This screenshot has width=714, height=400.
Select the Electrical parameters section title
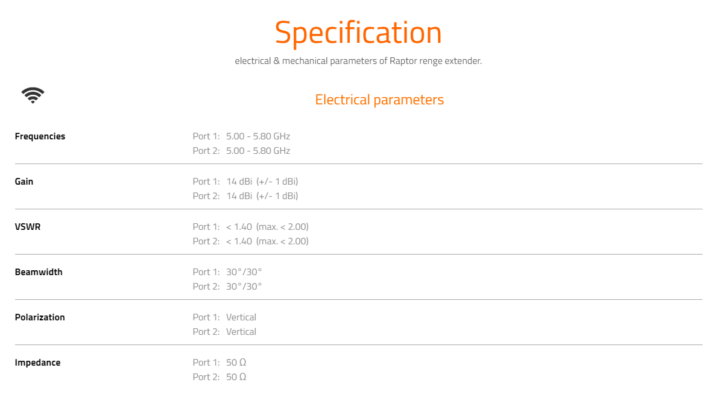[x=379, y=100]
